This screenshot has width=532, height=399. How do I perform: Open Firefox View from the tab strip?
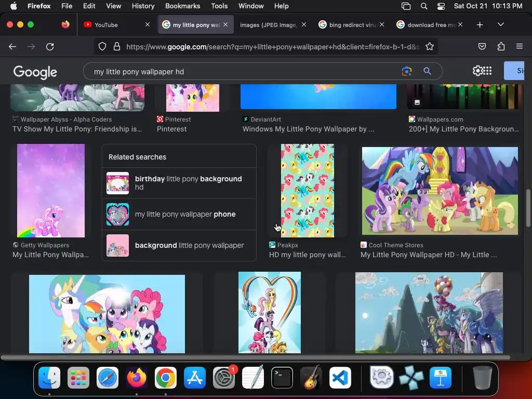click(65, 24)
